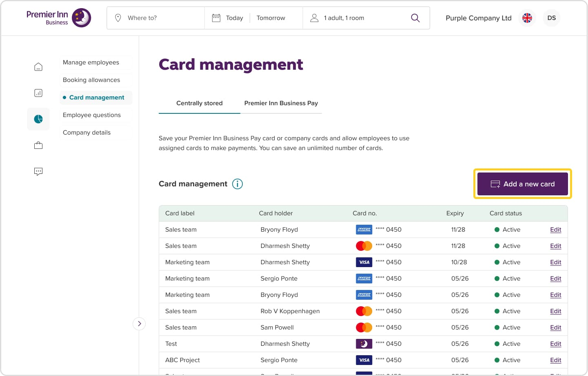Click the Amex icon in Bryony Floyd Sales row

[364, 230]
